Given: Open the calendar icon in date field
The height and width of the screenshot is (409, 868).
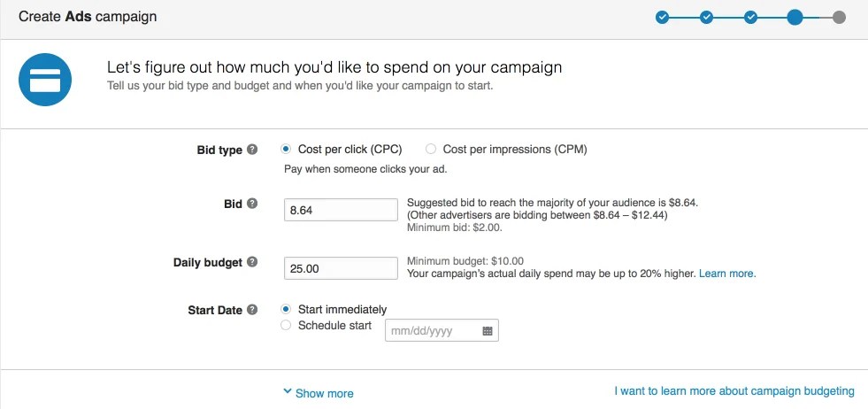Looking at the screenshot, I should 488,331.
